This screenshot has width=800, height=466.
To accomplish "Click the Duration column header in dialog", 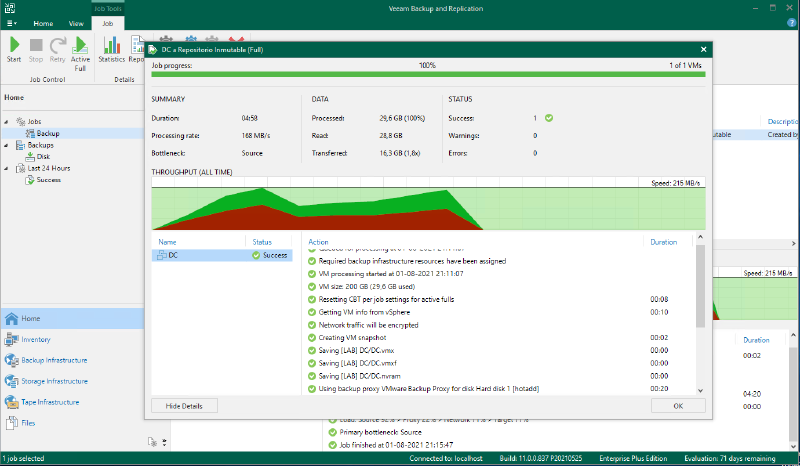I will (x=664, y=242).
